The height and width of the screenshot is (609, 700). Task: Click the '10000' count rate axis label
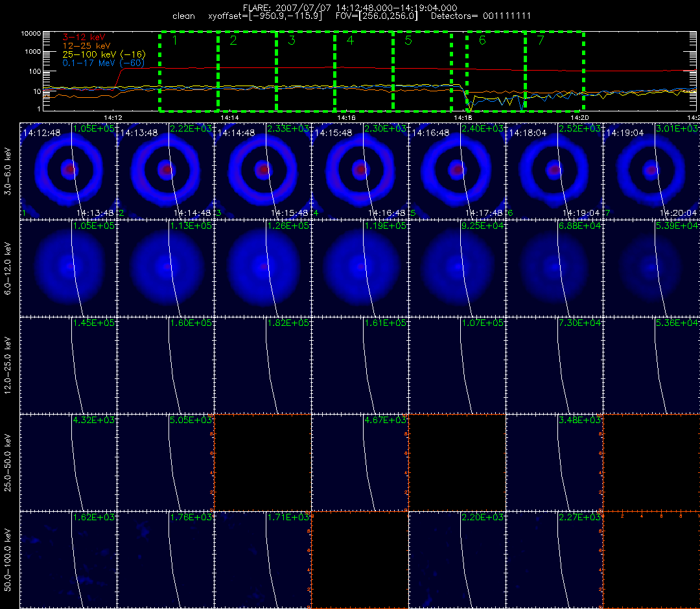click(30, 34)
